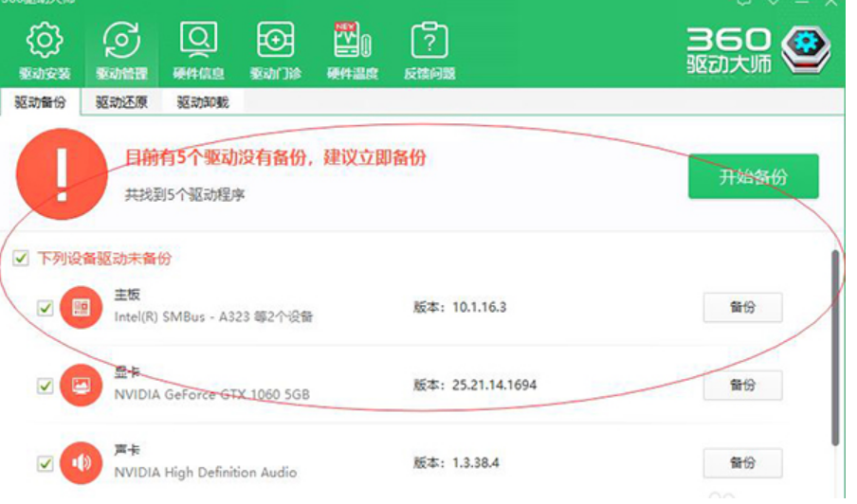Image resolution: width=857 pixels, height=504 pixels.
Task: Click 备份 button for Intel SMBus driver
Action: pyautogui.click(x=742, y=308)
